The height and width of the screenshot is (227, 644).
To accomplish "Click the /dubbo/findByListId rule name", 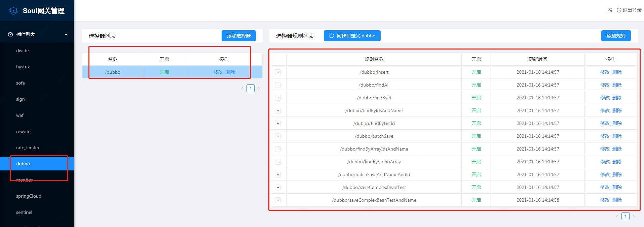I will tap(374, 123).
